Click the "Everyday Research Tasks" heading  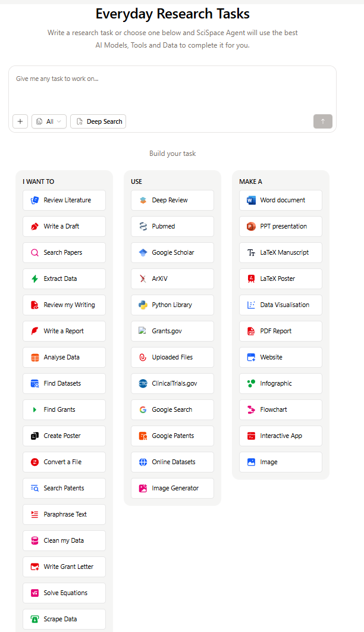pyautogui.click(x=172, y=14)
